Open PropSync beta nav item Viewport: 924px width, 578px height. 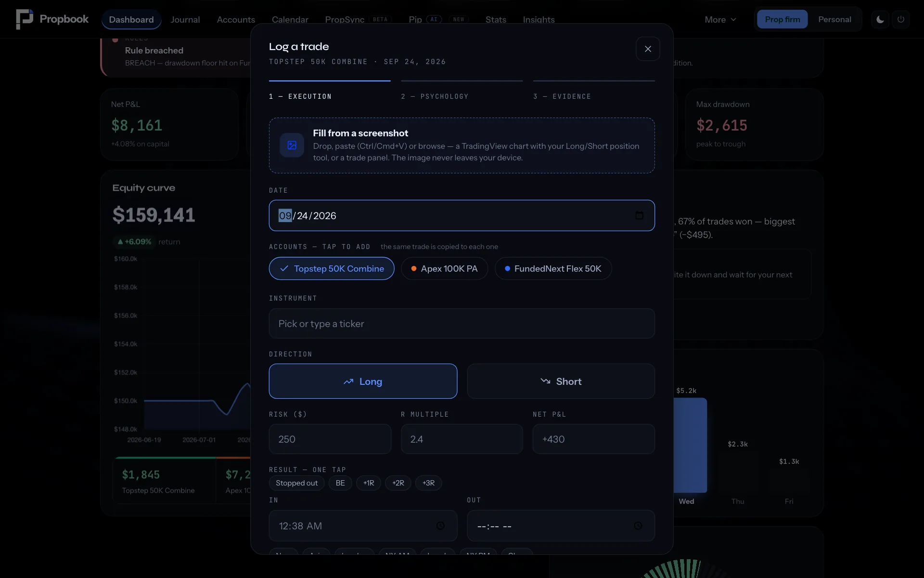359,19
